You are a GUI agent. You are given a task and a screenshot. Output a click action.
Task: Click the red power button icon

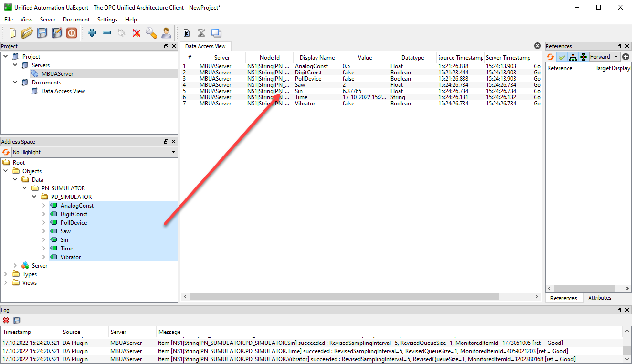[72, 33]
